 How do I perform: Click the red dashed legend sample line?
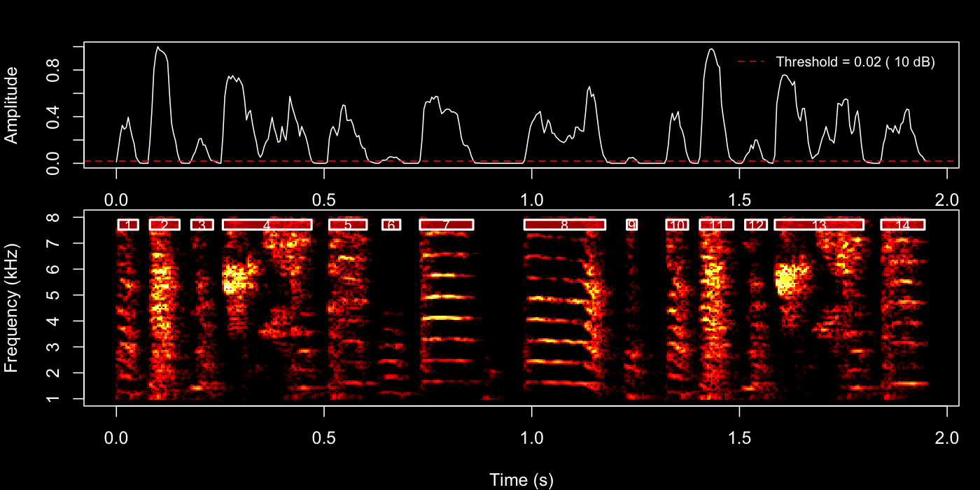tap(752, 60)
